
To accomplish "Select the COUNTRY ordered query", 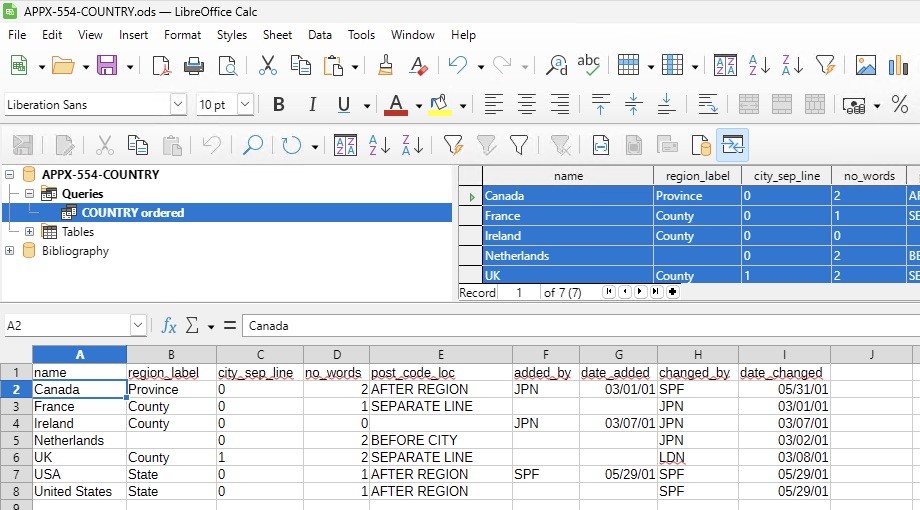I will 133,212.
